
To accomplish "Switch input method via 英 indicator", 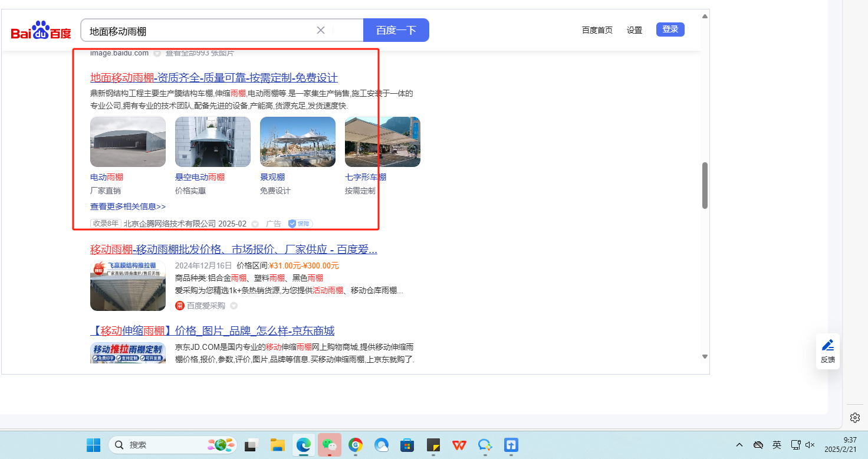I will [x=777, y=445].
